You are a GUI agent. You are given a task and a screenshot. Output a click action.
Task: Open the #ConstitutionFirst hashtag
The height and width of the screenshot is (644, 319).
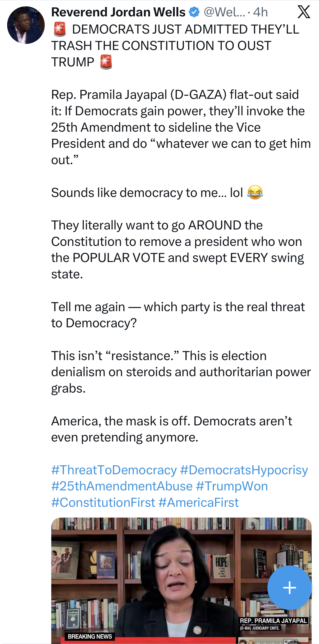pos(103,502)
